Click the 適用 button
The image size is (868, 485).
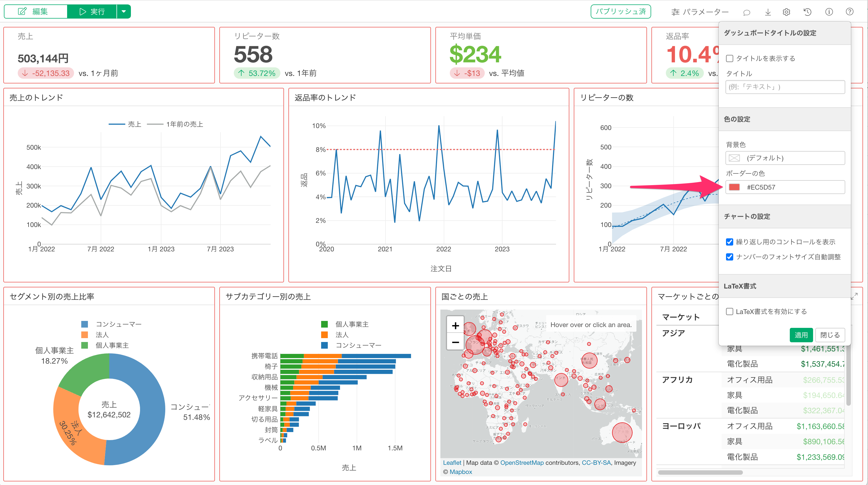point(801,335)
